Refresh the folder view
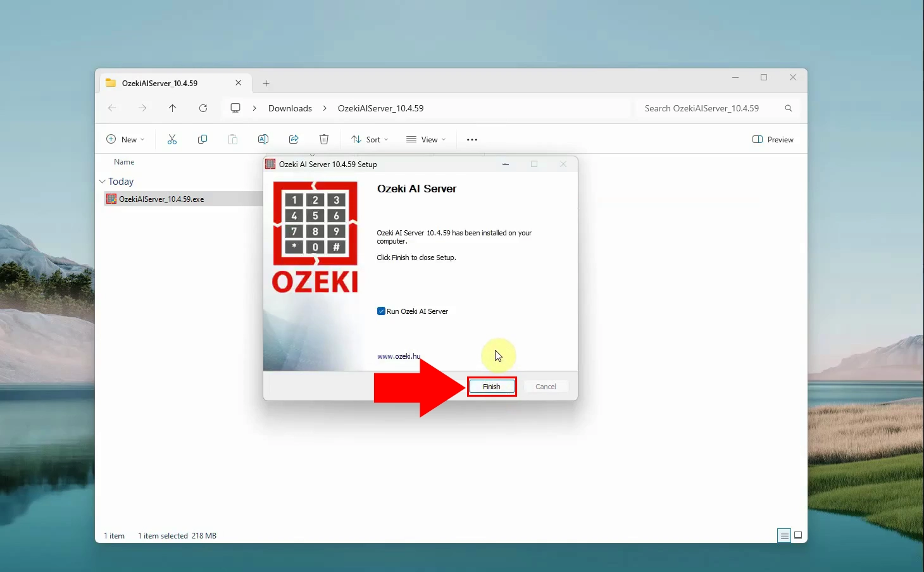924x572 pixels. coord(203,108)
